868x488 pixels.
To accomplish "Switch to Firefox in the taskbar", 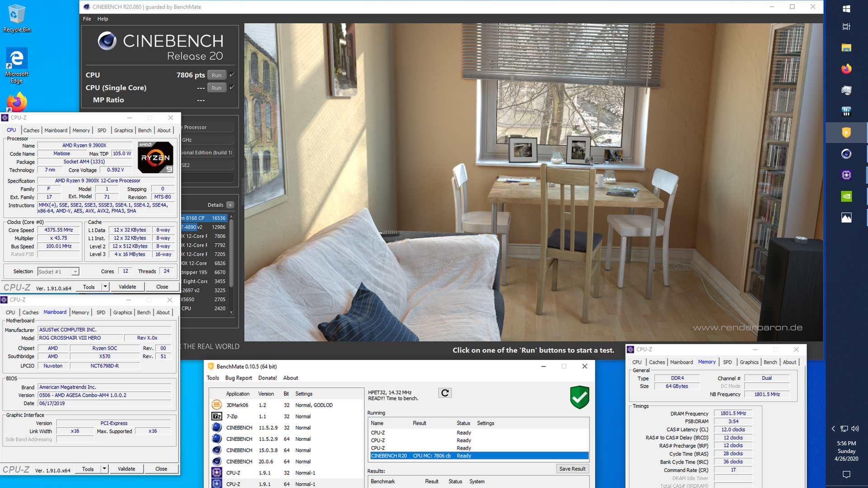I will pos(846,69).
